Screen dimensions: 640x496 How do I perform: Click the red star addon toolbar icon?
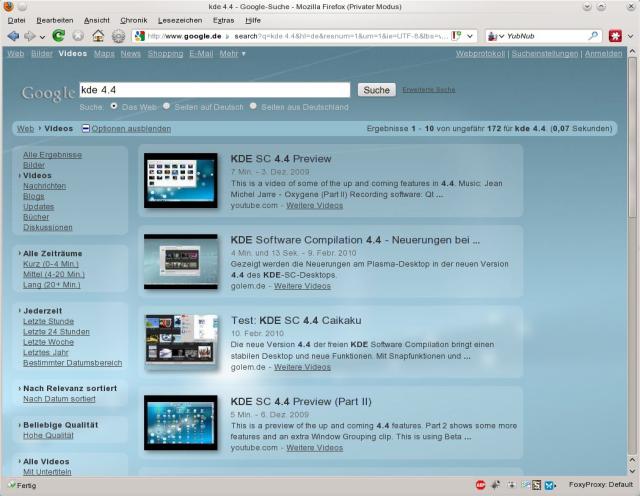pyautogui.click(x=615, y=36)
